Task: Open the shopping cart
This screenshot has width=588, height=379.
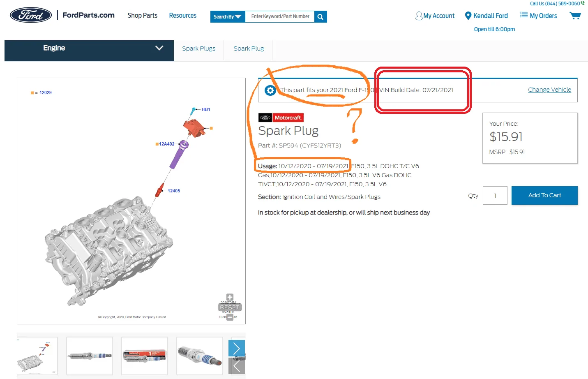Action: click(x=575, y=16)
